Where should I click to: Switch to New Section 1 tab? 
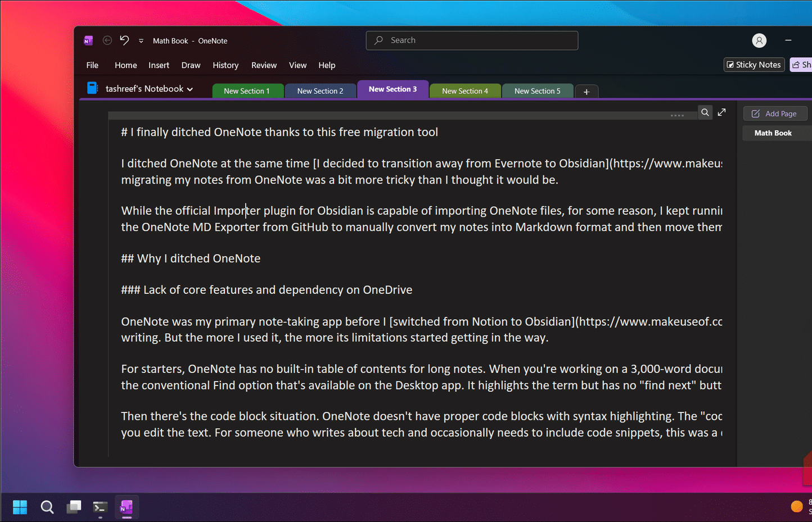(x=247, y=90)
